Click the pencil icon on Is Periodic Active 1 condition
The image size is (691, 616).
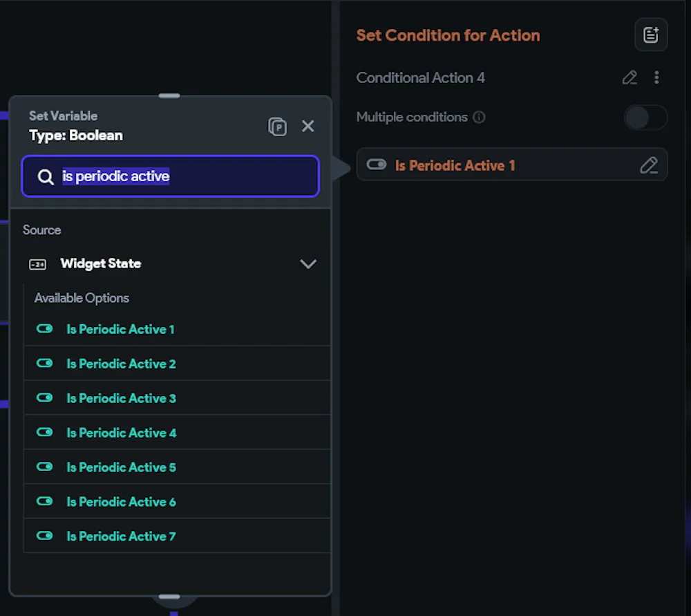point(649,165)
